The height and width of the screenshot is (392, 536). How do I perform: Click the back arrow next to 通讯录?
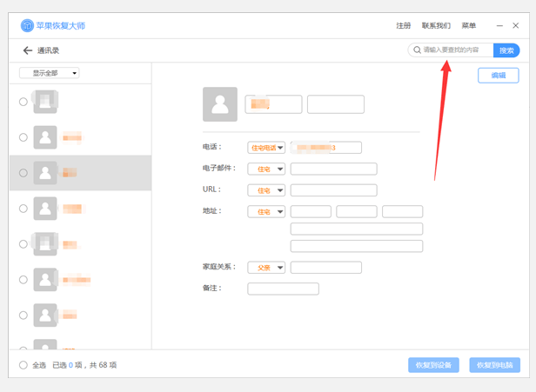pyautogui.click(x=27, y=50)
